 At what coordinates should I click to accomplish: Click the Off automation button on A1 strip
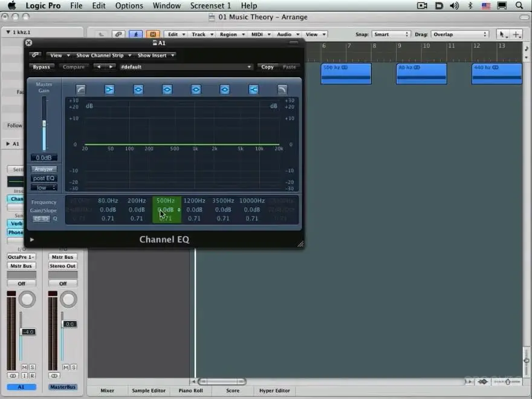click(21, 284)
